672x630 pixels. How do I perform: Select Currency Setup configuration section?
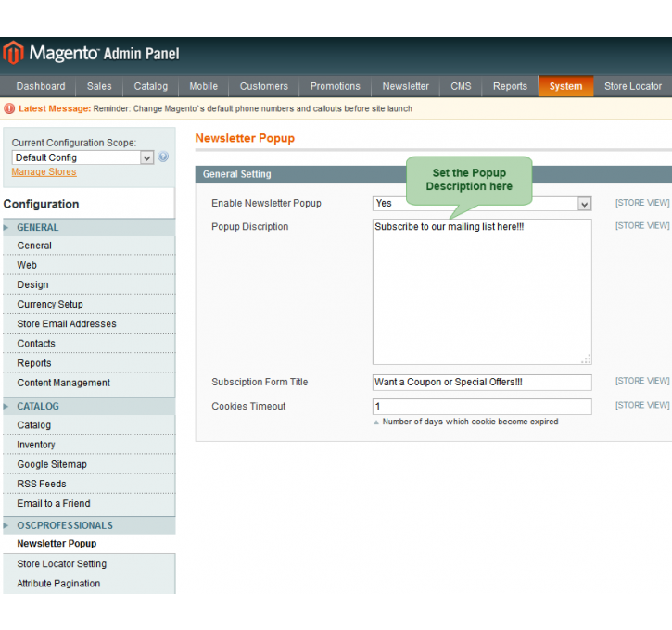89,305
